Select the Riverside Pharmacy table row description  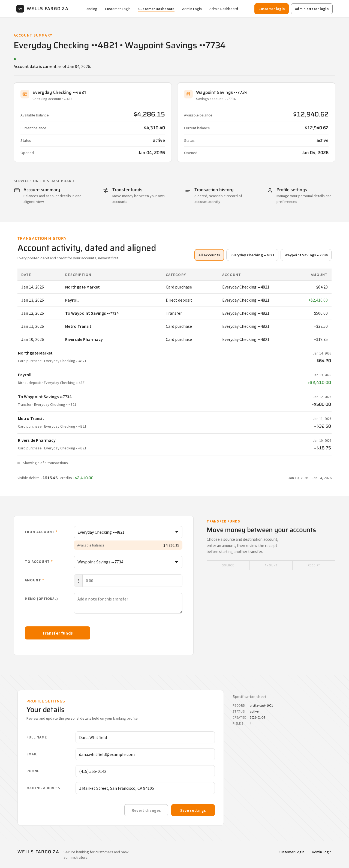84,339
